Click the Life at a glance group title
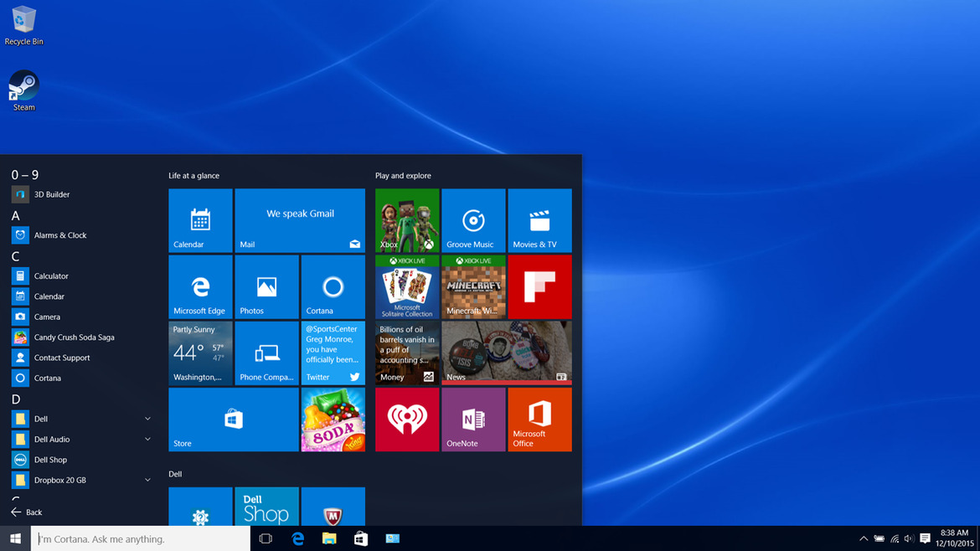980x551 pixels. pos(193,176)
